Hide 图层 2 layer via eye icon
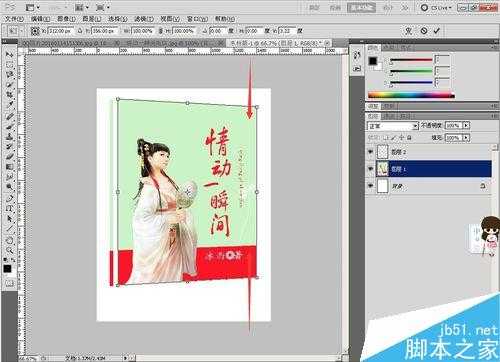Viewport: 500px width, 362px height. click(370, 152)
